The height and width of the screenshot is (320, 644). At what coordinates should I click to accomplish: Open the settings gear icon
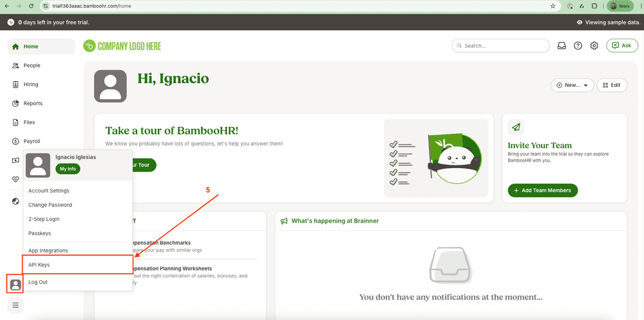pos(594,46)
